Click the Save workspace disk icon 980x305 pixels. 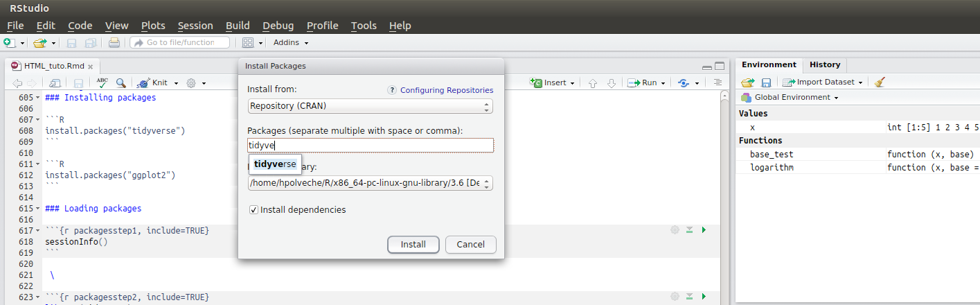pos(766,82)
